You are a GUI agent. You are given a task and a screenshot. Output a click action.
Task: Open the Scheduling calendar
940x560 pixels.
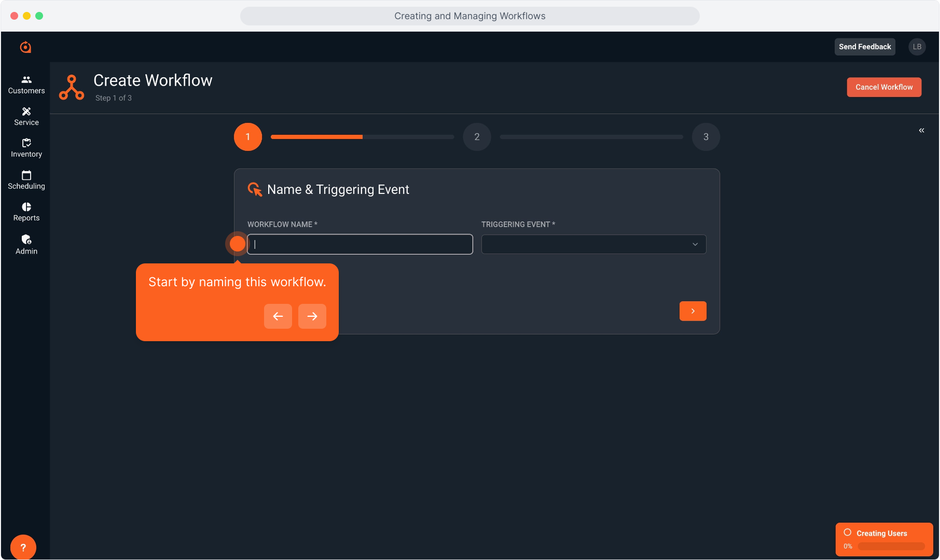26,180
